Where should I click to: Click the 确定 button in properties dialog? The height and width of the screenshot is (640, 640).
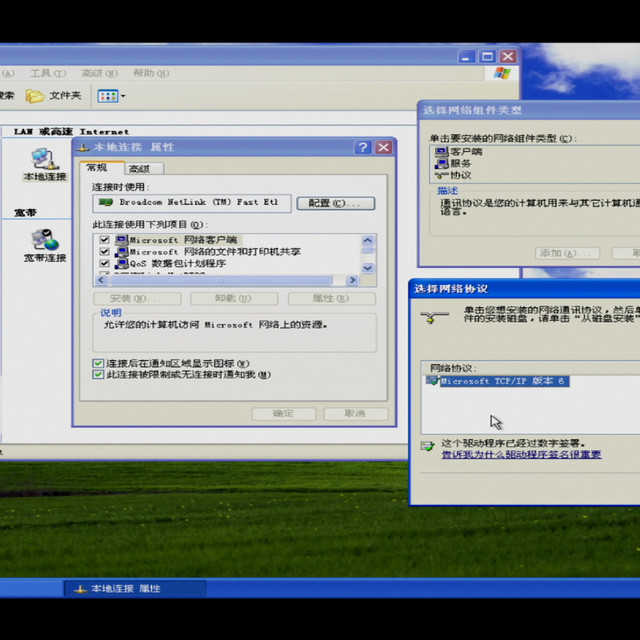coord(284,413)
